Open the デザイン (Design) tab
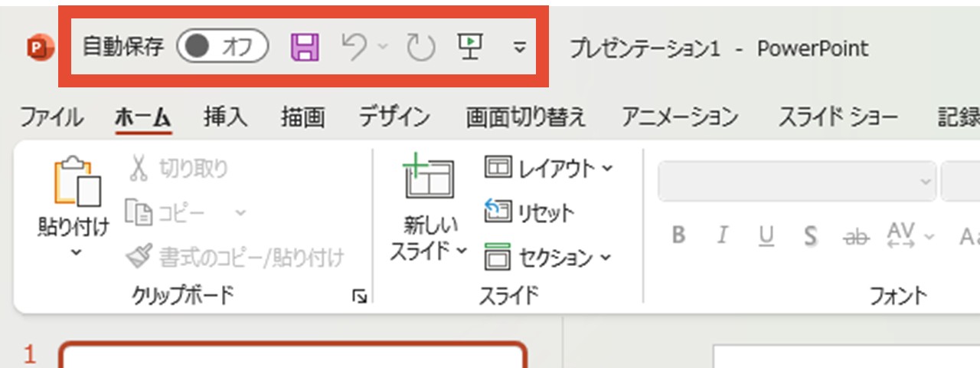This screenshot has width=980, height=368. 395,117
